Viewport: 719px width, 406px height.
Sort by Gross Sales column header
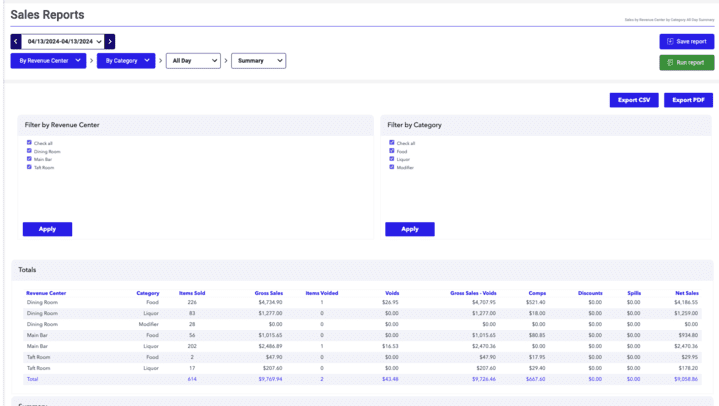[x=269, y=293]
